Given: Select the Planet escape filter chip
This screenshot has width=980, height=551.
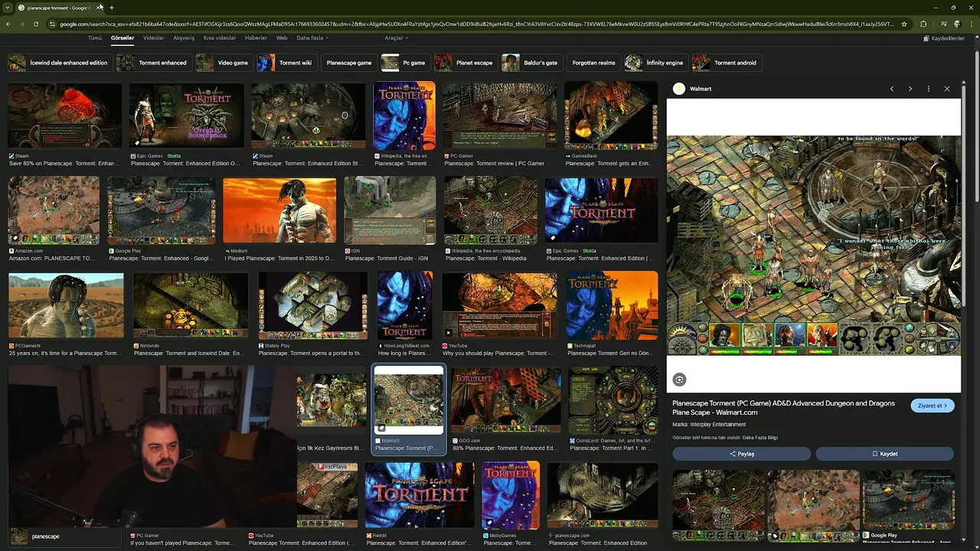Looking at the screenshot, I should [465, 63].
